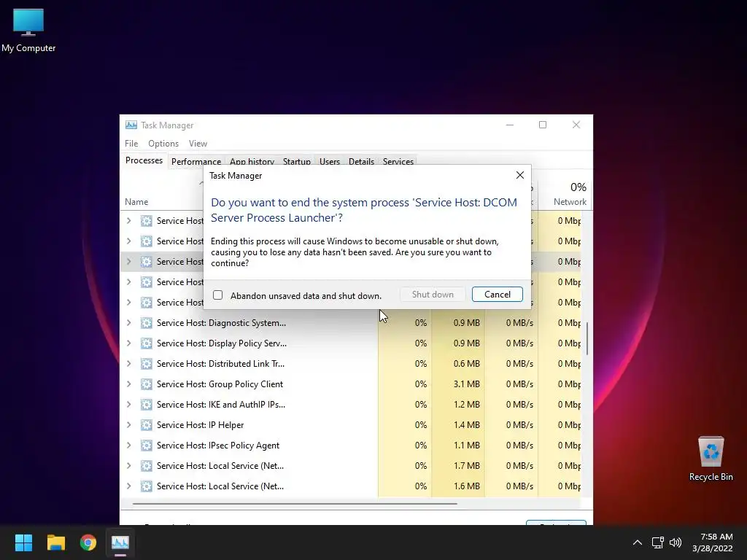Viewport: 747px width, 560px height.
Task: Switch to the App history tab
Action: (x=252, y=161)
